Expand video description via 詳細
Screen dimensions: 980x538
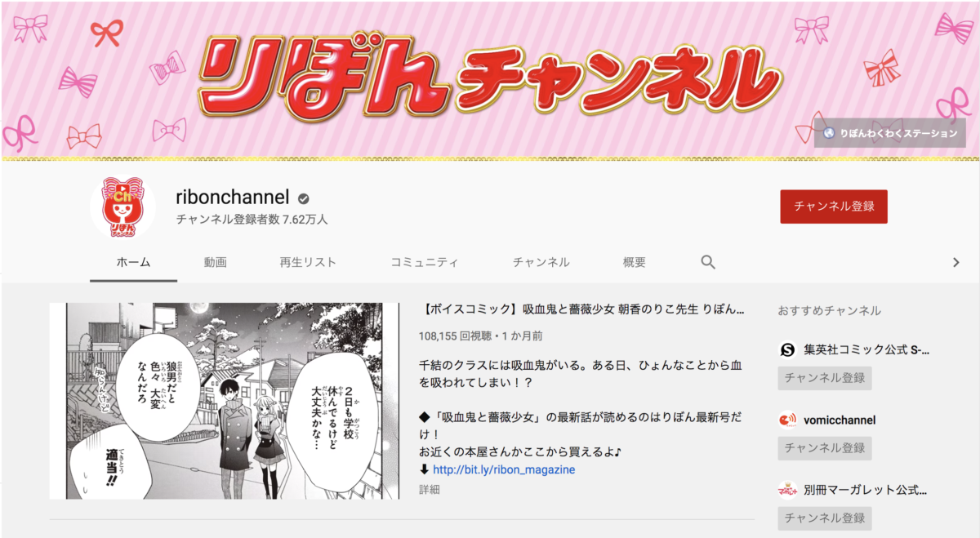click(430, 490)
